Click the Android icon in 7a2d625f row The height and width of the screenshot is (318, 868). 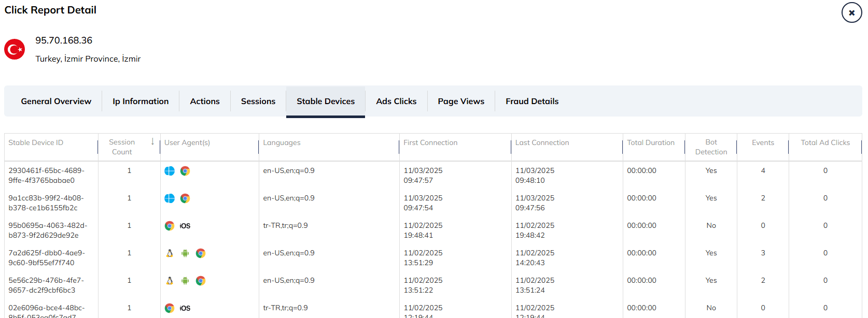pos(185,253)
